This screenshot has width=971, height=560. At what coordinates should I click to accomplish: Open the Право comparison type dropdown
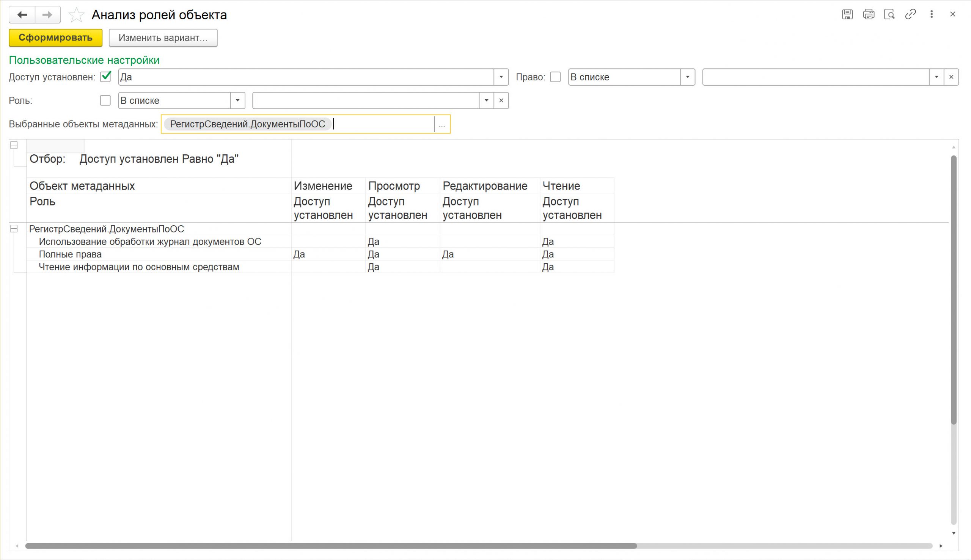tap(687, 77)
